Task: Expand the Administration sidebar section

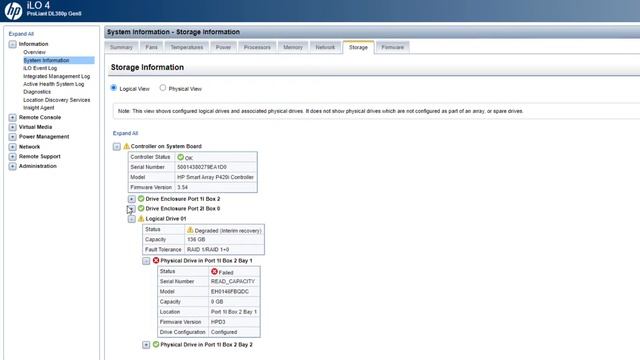Action: coord(13,167)
